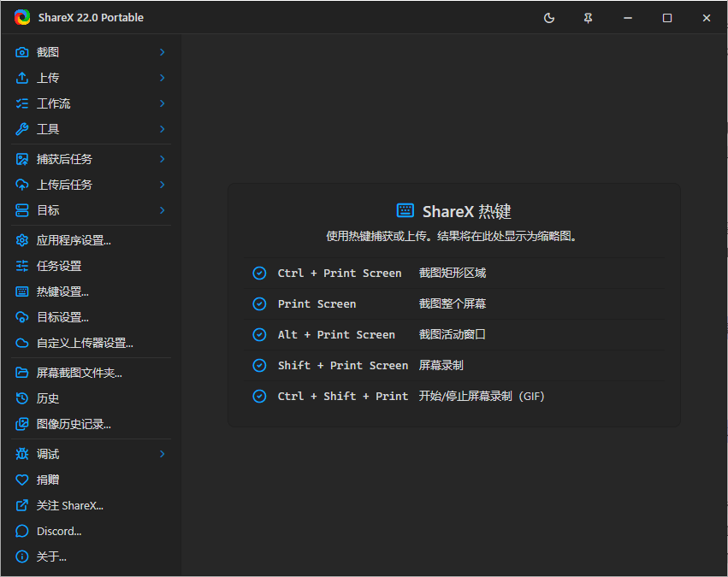Click the 截图矩形区域 hotkey description

pos(453,273)
